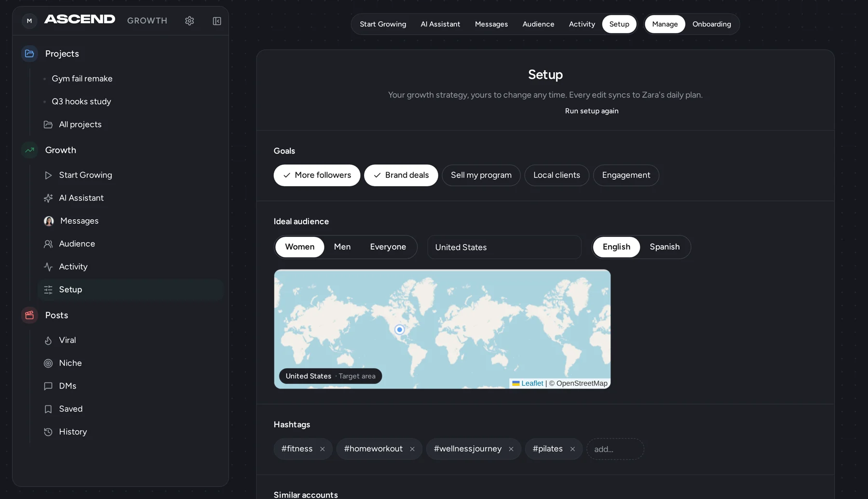Open OpenStreetMap attribution link
Screen dimensions: 868x499
582,383
